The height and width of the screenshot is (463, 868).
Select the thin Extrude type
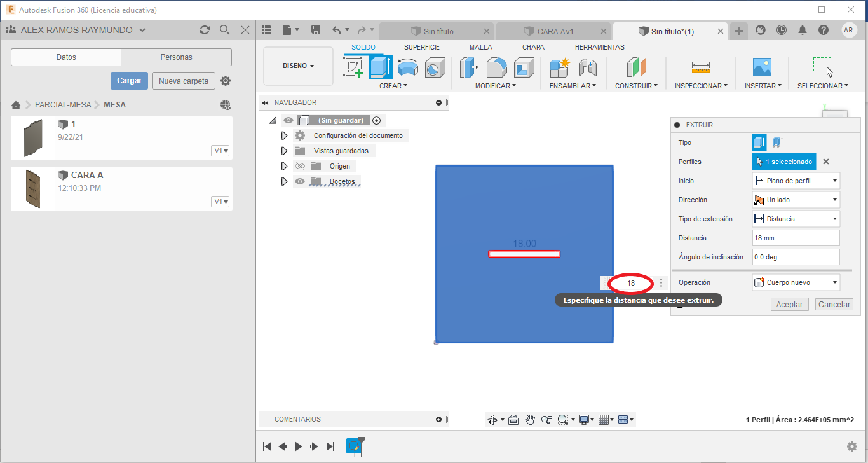[x=777, y=142]
